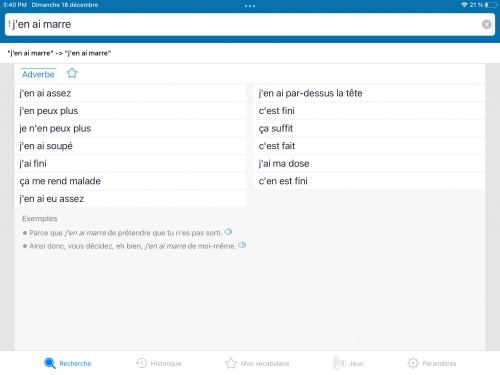Clear the search field with the X icon
500x375 pixels.
click(x=486, y=24)
